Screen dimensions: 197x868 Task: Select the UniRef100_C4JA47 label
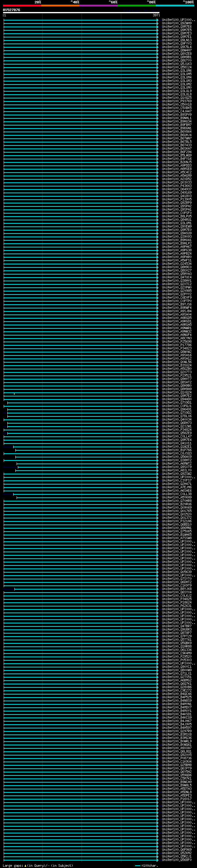click(176, 111)
